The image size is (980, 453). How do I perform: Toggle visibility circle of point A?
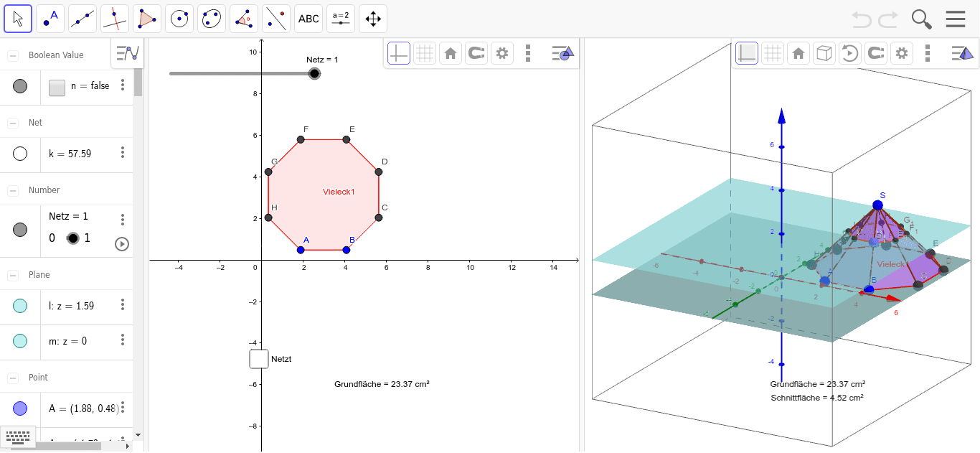pos(20,408)
